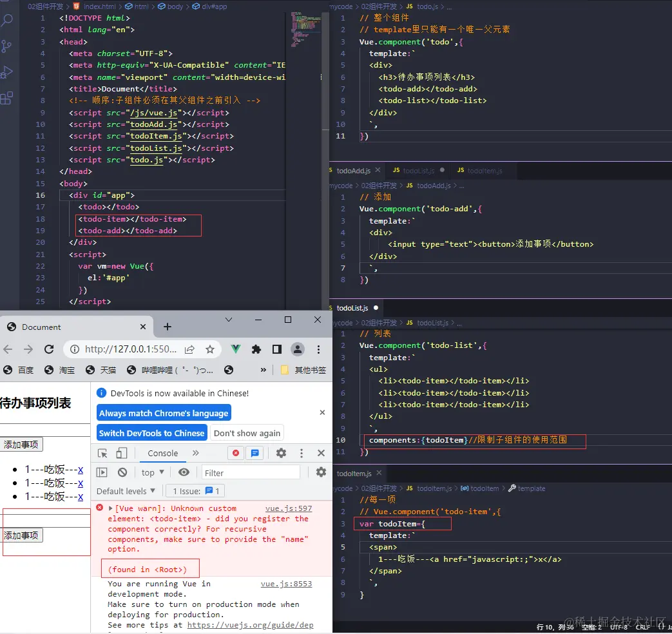Open the Default levels dropdown
The image size is (672, 634).
(x=126, y=491)
